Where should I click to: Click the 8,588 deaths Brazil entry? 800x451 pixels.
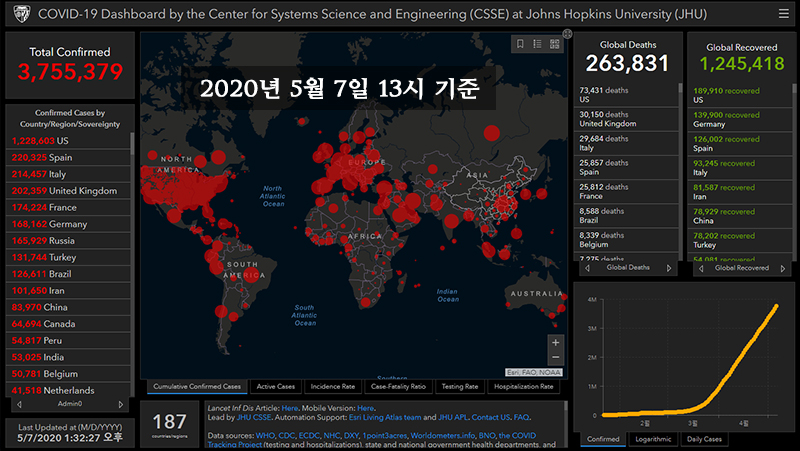coord(626,215)
